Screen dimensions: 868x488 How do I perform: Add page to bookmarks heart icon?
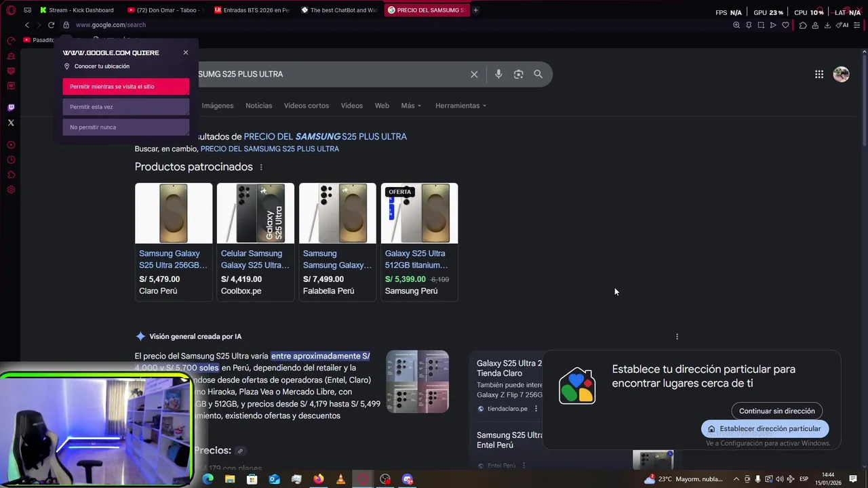coord(785,25)
